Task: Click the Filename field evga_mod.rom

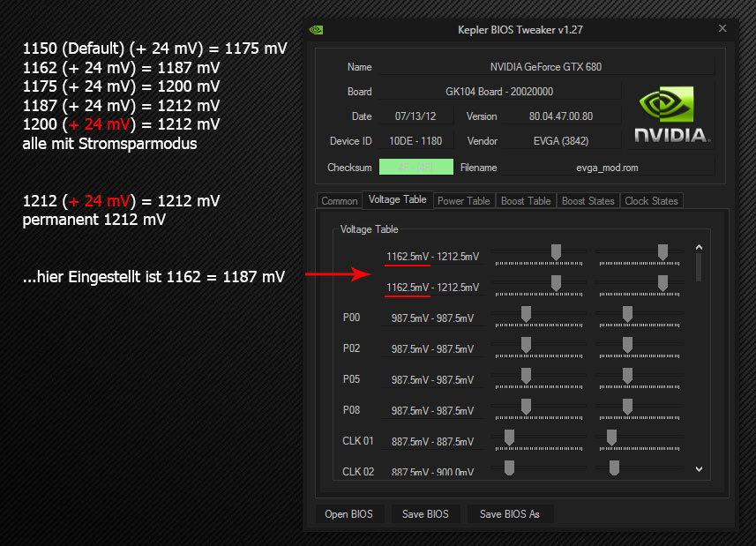Action: pyautogui.click(x=607, y=168)
